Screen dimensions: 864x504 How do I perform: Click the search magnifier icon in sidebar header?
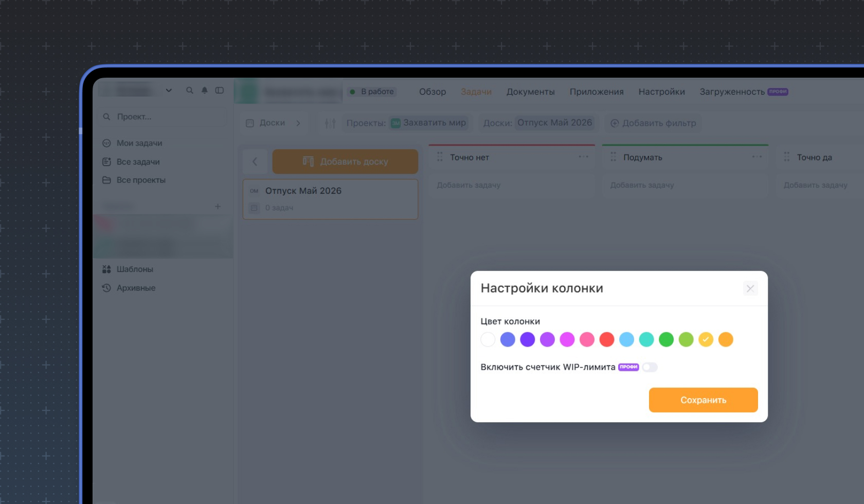[190, 91]
